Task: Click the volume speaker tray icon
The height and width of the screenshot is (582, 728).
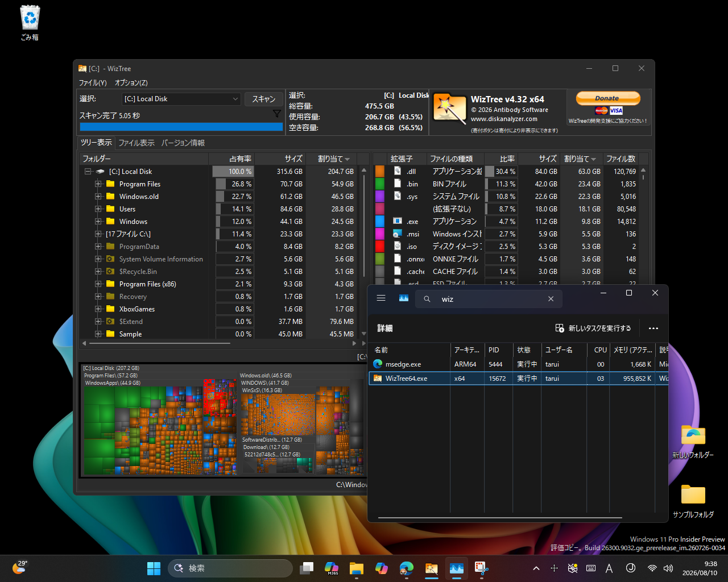Action: [x=668, y=568]
